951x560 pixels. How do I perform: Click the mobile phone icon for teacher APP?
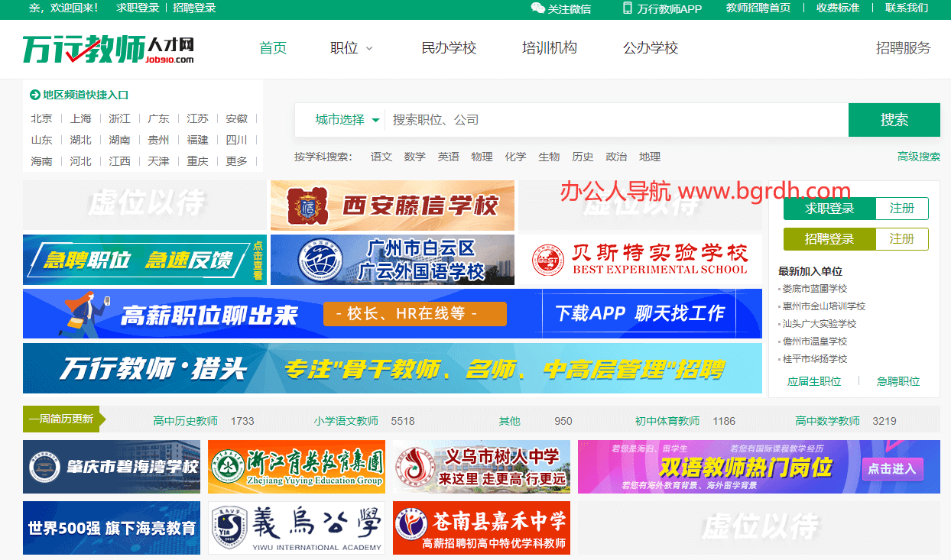(628, 8)
